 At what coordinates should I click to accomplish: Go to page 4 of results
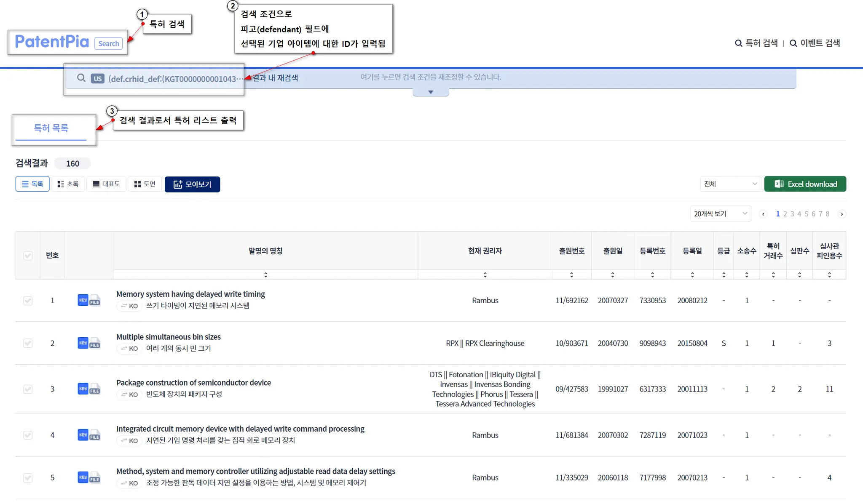pos(799,214)
